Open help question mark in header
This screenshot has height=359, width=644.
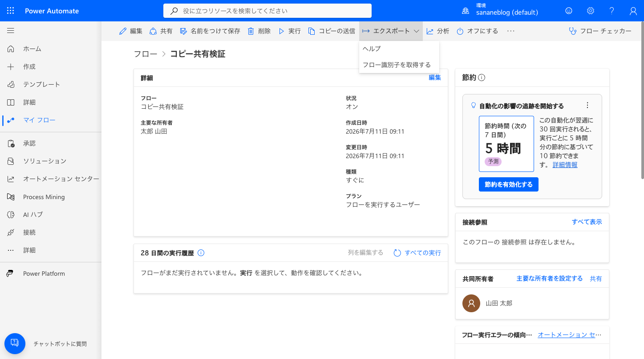pyautogui.click(x=612, y=11)
